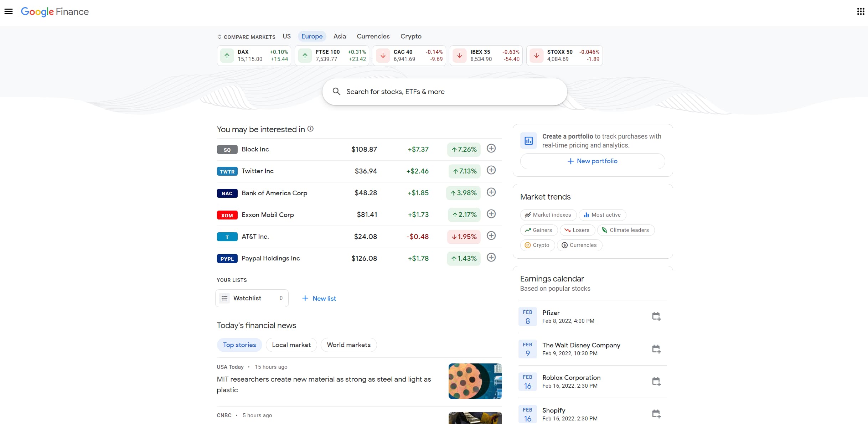Open the CNBC article thumbnail image

[475, 418]
